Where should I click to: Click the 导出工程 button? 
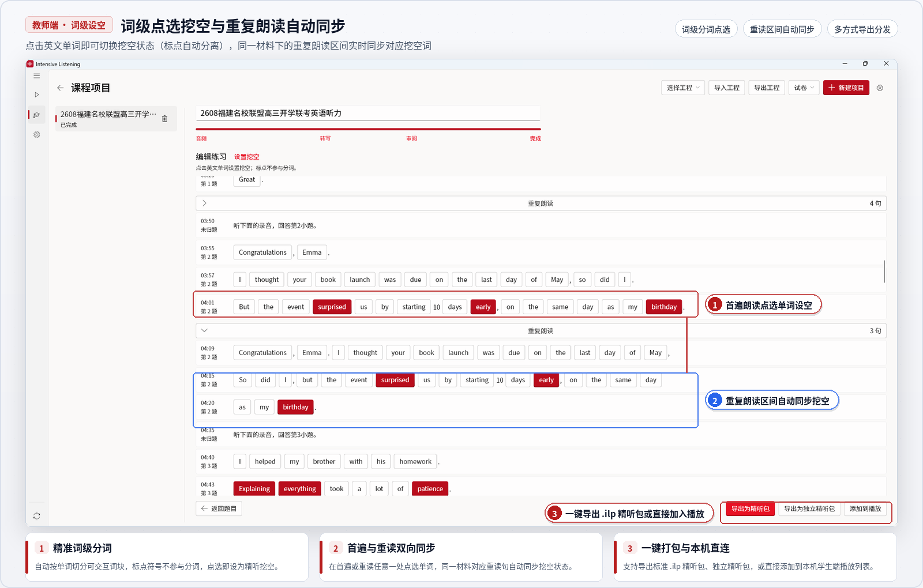(767, 88)
